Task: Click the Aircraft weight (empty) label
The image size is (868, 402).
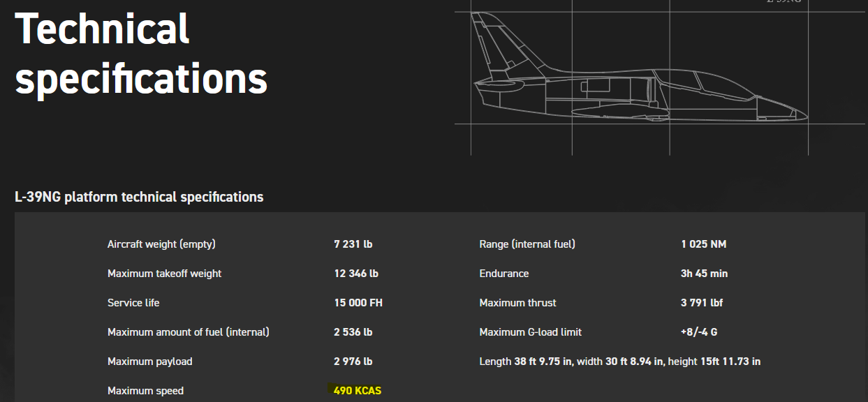Action: coord(161,244)
